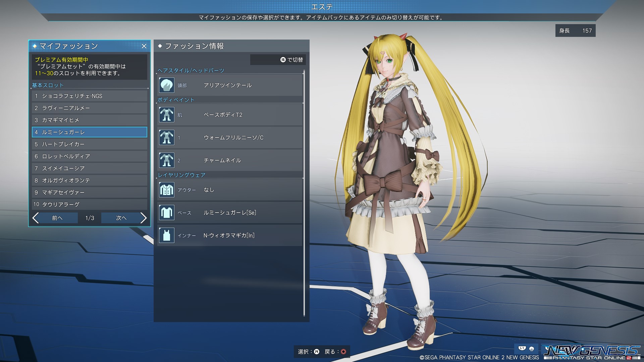
Task: Close the マイファッション panel
Action: coord(144,46)
